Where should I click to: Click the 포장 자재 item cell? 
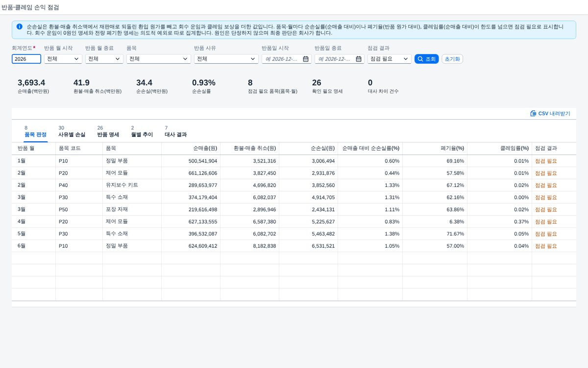(x=117, y=210)
